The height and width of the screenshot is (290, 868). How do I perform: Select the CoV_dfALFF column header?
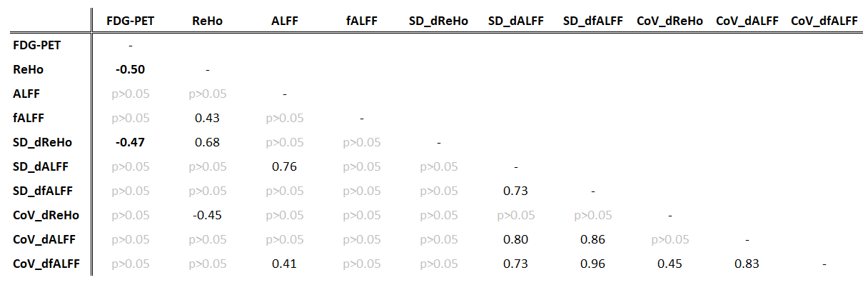pos(824,21)
